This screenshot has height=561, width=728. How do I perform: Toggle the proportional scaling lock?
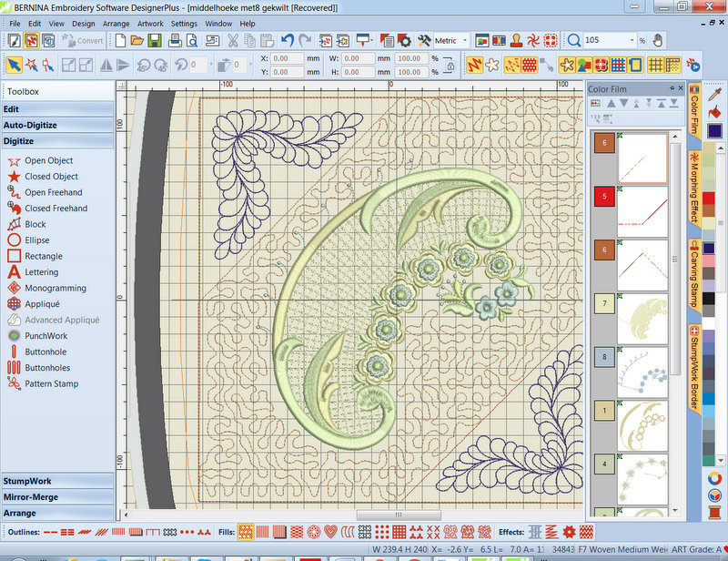(452, 66)
